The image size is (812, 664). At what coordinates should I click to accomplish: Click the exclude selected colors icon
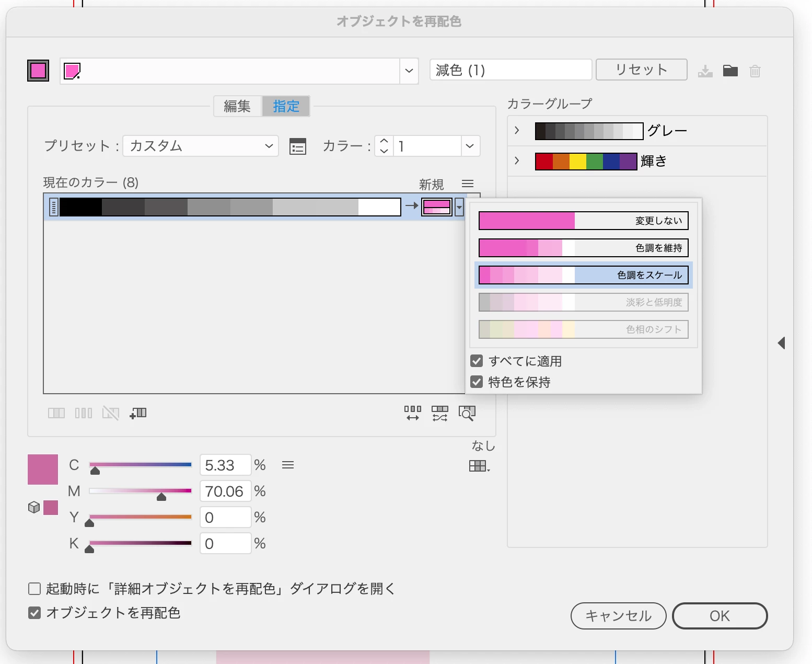point(111,413)
